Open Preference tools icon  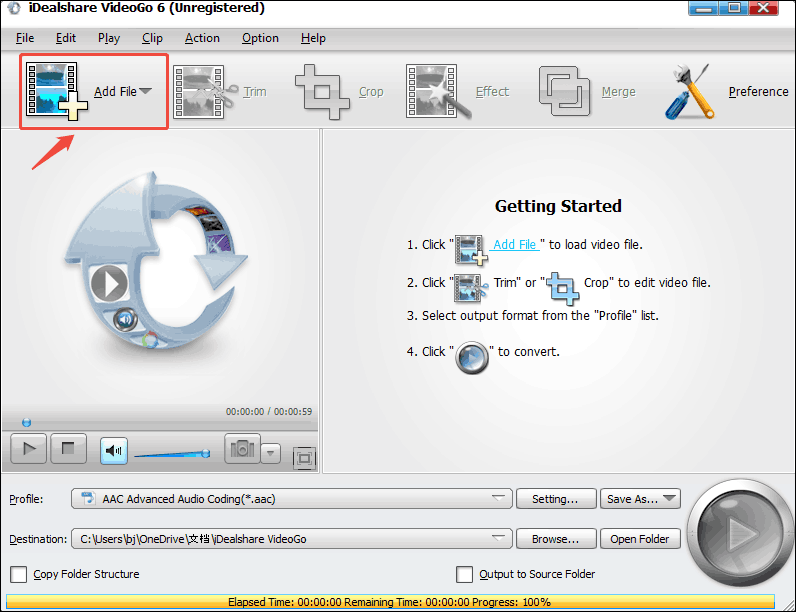coord(689,92)
